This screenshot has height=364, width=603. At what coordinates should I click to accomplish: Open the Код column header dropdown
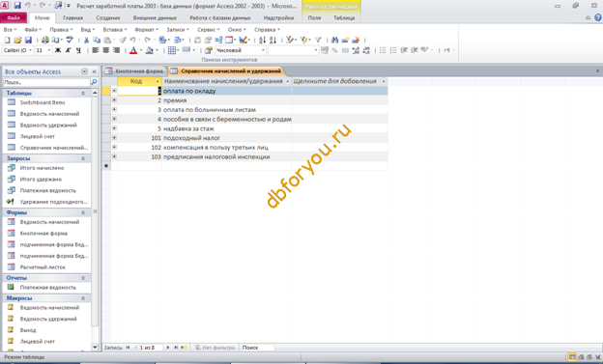tap(158, 81)
